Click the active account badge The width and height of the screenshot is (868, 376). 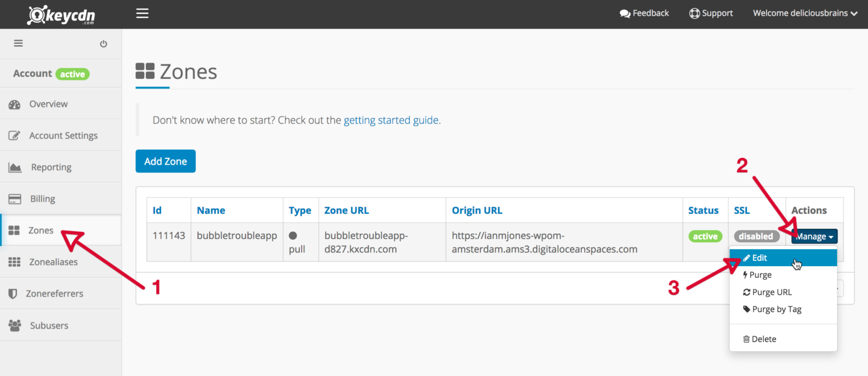coord(72,74)
